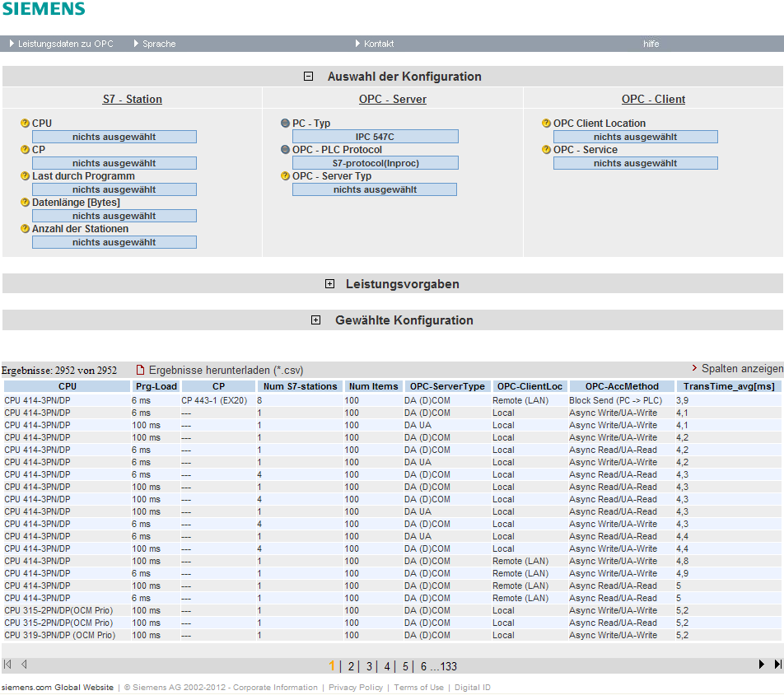Go to results page 6
Viewport: 784px width, 700px height.
click(x=423, y=666)
